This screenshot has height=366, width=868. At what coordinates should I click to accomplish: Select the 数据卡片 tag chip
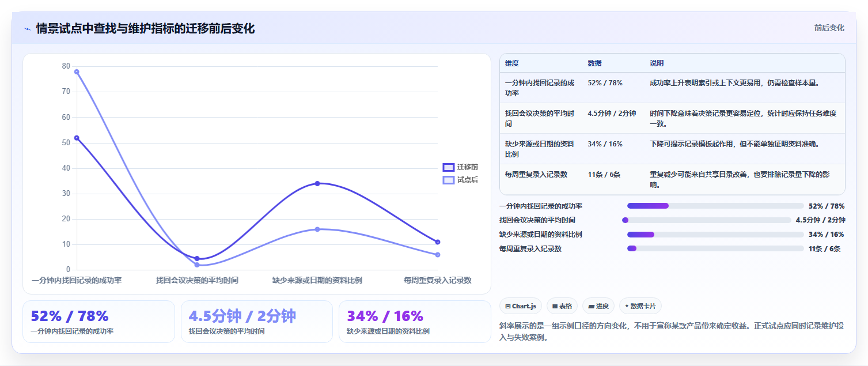[x=640, y=306]
